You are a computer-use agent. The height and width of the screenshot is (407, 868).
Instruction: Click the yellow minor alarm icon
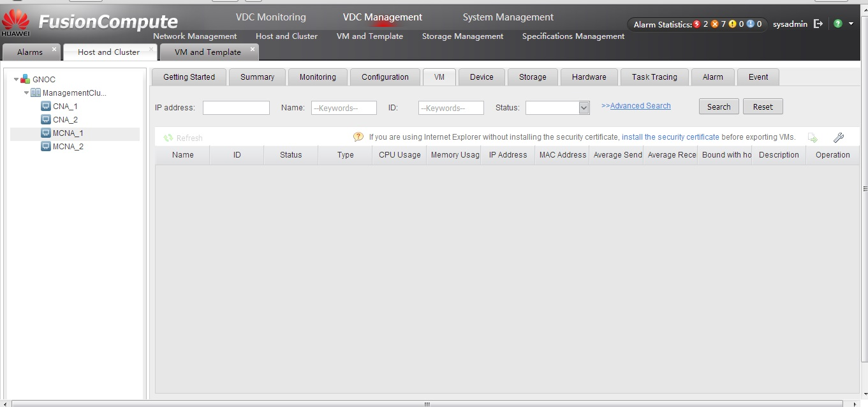(x=733, y=24)
